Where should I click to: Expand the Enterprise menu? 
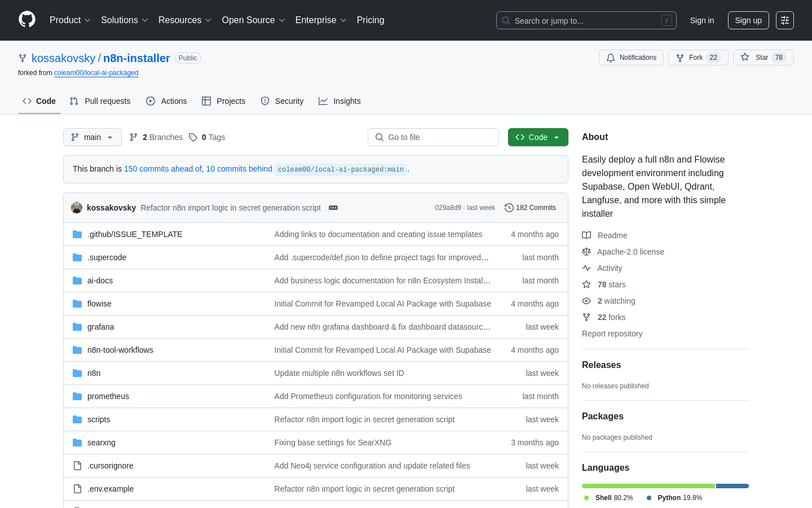321,20
